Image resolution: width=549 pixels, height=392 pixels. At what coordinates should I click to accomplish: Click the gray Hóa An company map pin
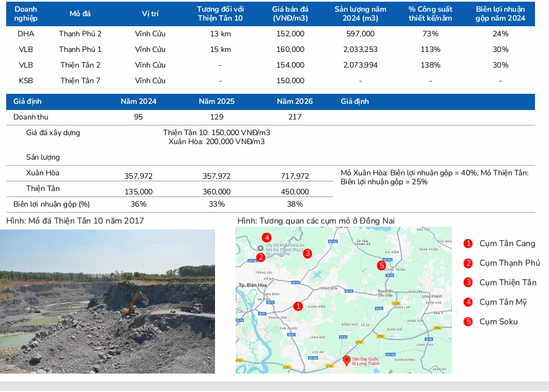[x=260, y=247]
